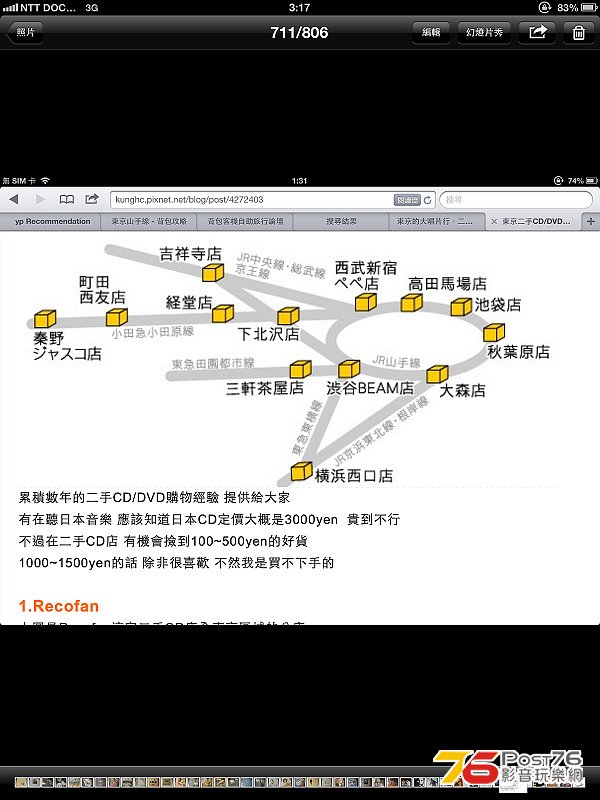
Task: Click the Safari back arrow
Action: click(14, 199)
